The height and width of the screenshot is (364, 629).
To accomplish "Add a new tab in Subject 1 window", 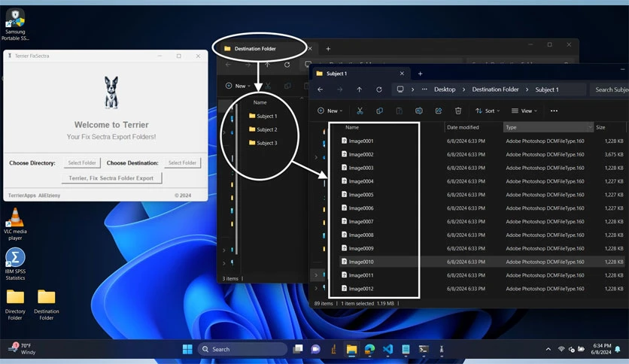I will coord(420,74).
